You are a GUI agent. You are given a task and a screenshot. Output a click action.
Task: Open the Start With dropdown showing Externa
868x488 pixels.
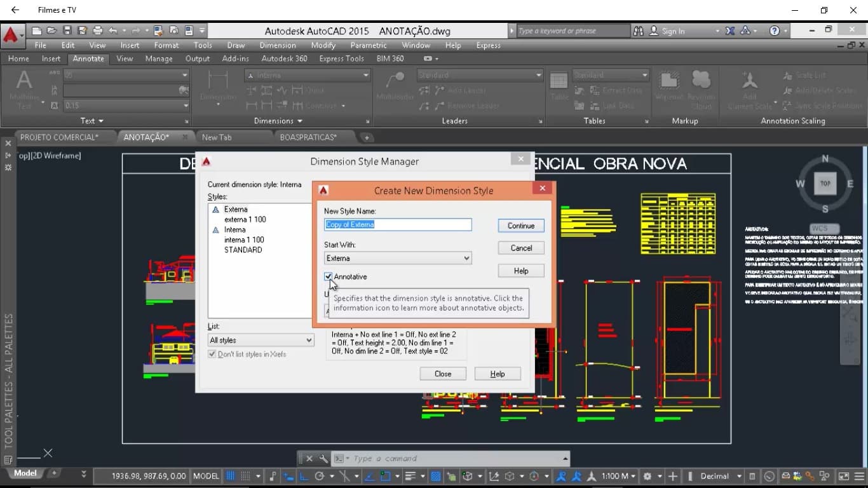398,258
